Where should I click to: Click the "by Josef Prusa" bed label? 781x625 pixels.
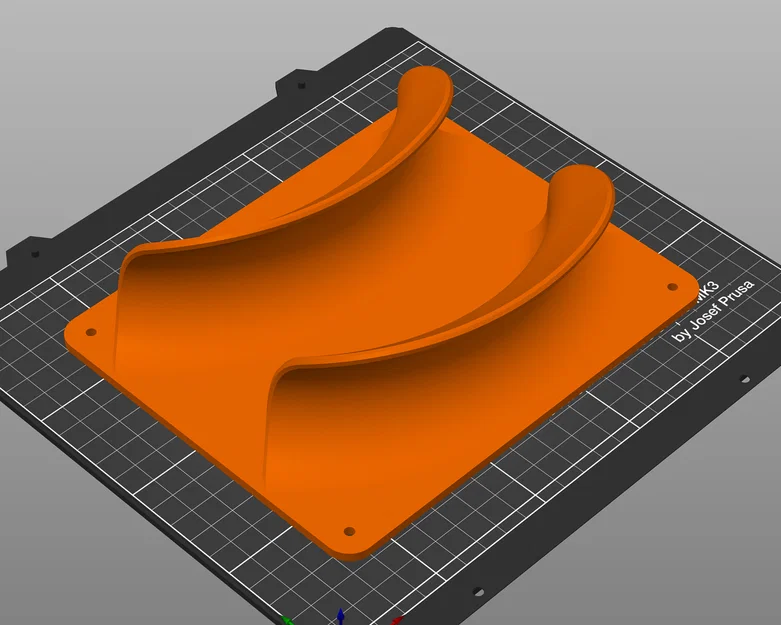click(714, 311)
